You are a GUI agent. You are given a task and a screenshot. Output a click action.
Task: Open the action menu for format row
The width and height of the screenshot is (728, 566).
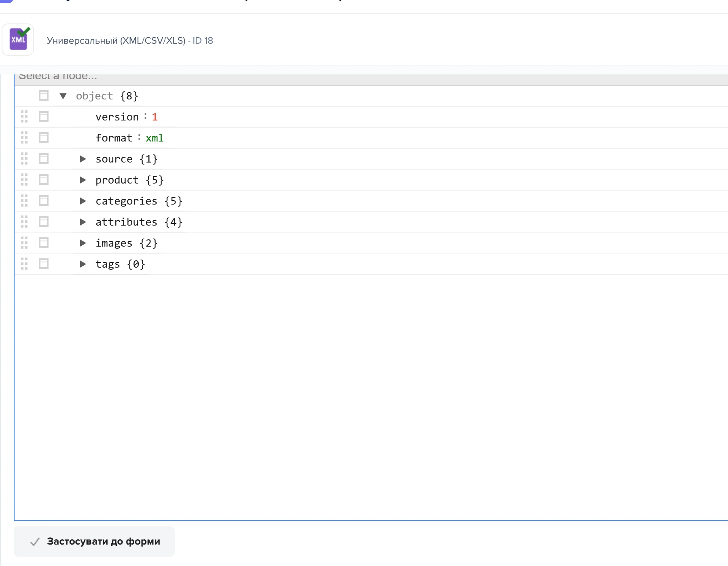tap(44, 138)
